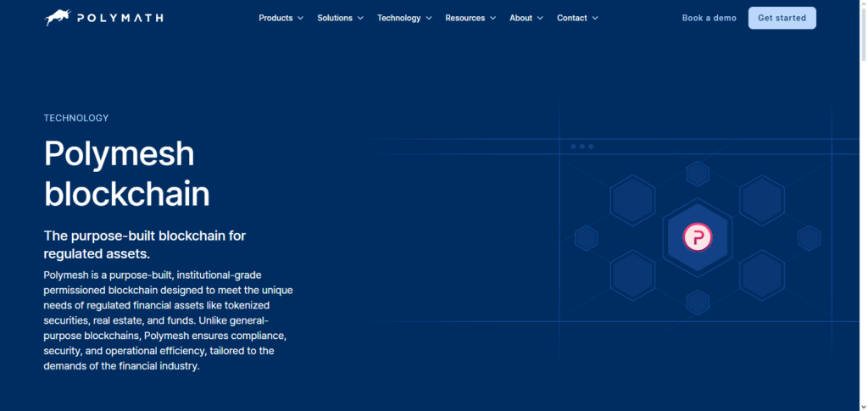Open the Contact navigation menu
868x411 pixels.
tap(571, 18)
